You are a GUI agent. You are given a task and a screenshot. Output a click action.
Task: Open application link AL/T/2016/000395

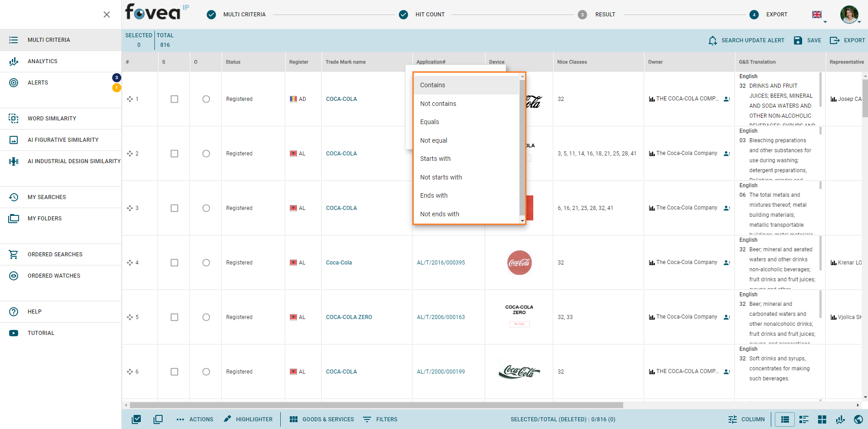pyautogui.click(x=441, y=263)
